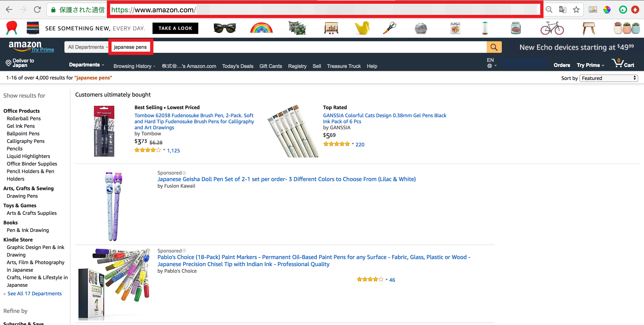Click the browser reload icon
This screenshot has height=325, width=644.
click(x=37, y=10)
